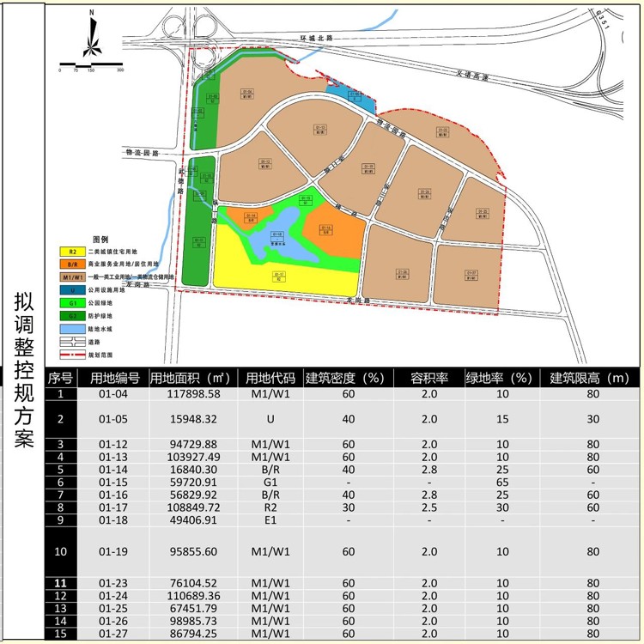The height and width of the screenshot is (644, 644).
Task: Click green rate cell 65
Action: click(502, 483)
